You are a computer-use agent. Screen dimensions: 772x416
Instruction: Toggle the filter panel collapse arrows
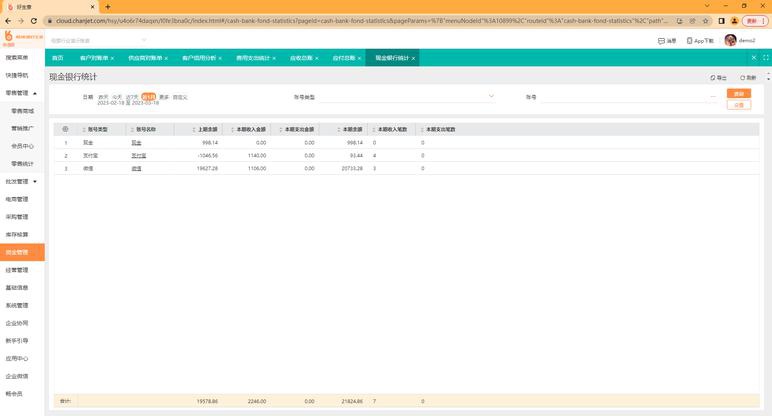coord(769,77)
